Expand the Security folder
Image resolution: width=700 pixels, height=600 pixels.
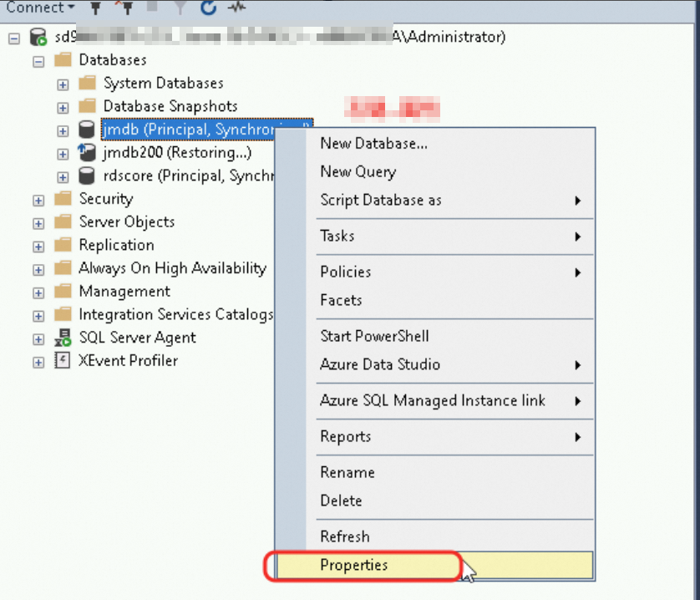(38, 201)
